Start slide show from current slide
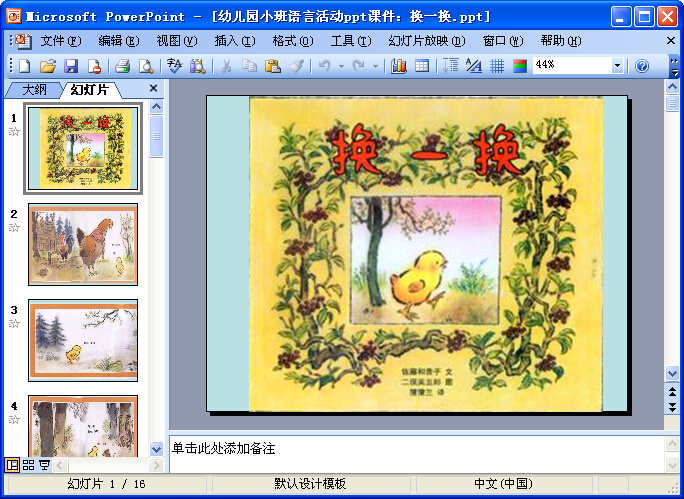The width and height of the screenshot is (684, 499). 44,465
